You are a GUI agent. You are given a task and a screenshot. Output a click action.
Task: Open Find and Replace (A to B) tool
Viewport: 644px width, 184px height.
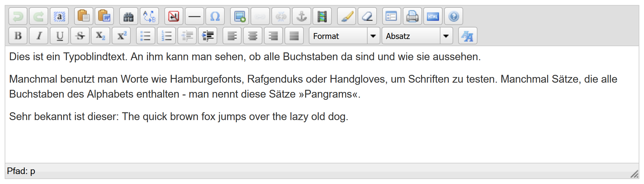pos(149,16)
